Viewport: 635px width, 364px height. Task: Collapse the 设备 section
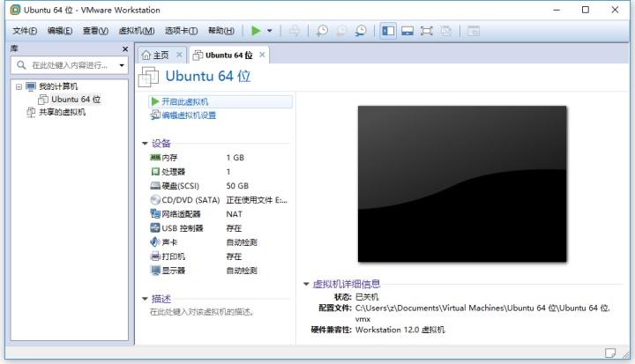145,144
